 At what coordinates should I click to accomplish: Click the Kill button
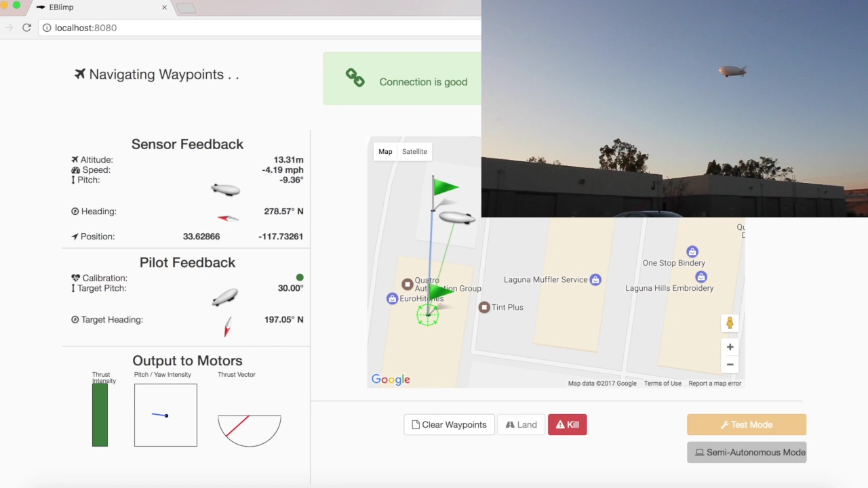[x=567, y=424]
